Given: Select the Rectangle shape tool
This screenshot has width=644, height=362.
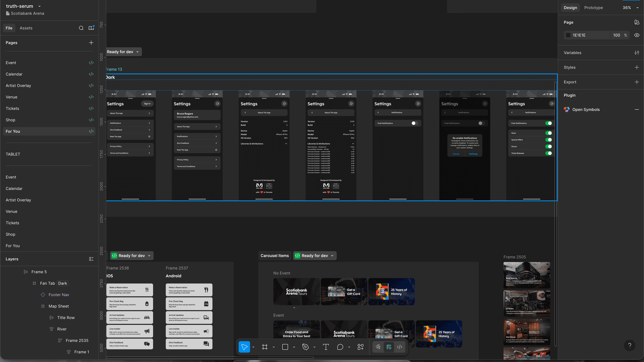Looking at the screenshot, I should [x=285, y=347].
